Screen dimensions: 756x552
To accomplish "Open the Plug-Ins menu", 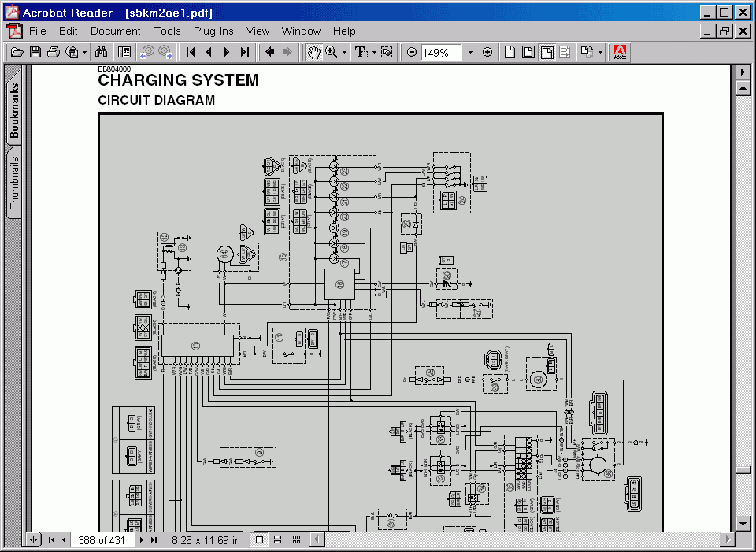I will 213,31.
